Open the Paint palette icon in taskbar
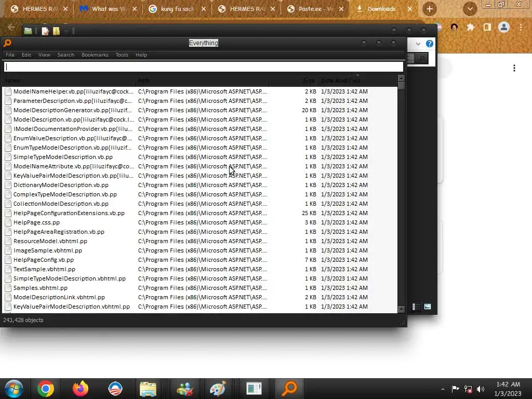The image size is (532, 399). click(218, 389)
